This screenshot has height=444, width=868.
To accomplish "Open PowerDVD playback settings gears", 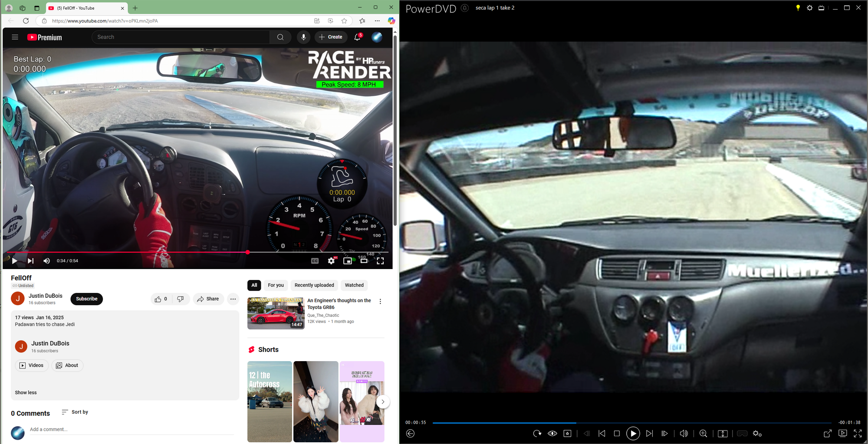I will [x=757, y=434].
